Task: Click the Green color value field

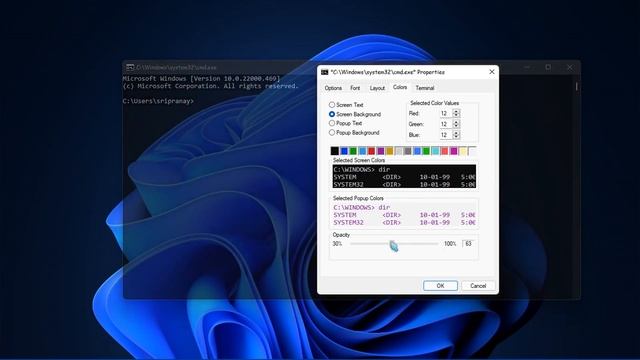Action: click(x=446, y=124)
